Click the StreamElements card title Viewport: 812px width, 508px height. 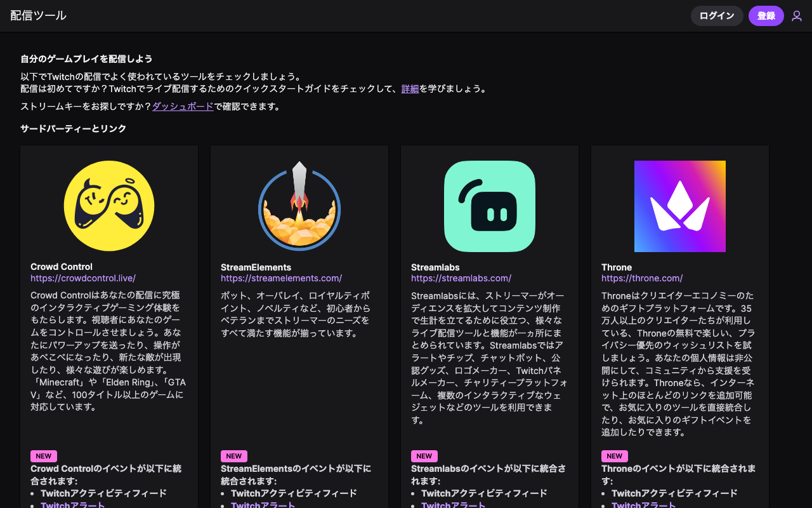point(256,267)
